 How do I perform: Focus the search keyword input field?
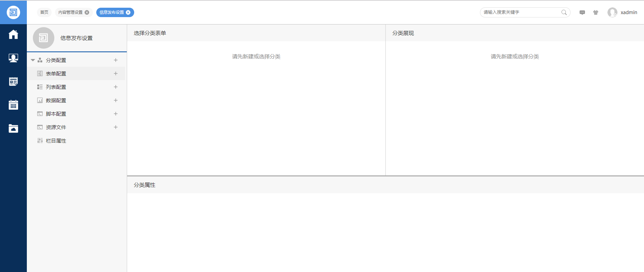coord(520,12)
